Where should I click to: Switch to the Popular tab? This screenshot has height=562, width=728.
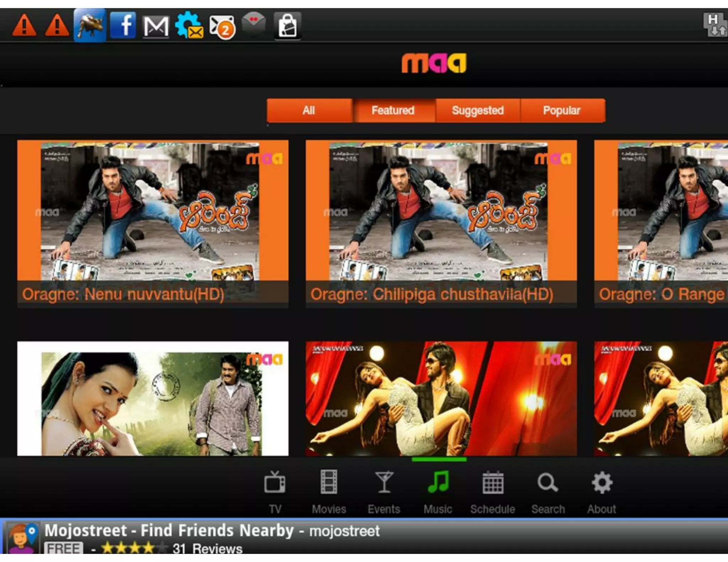click(562, 110)
